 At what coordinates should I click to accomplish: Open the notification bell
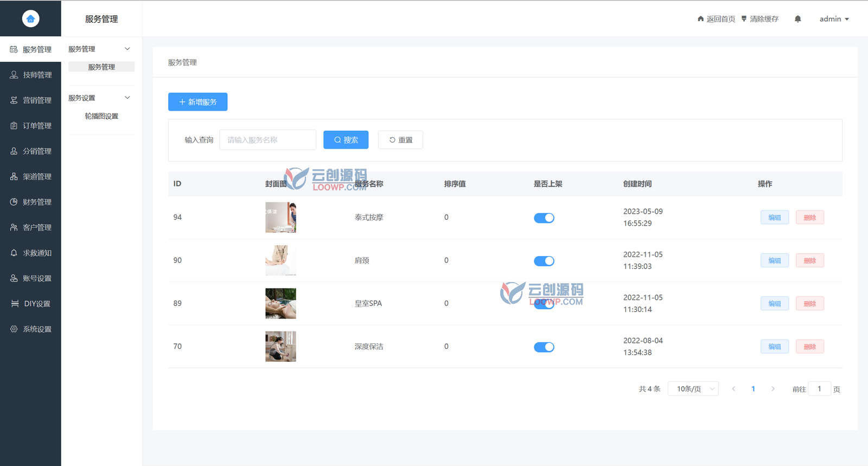[797, 19]
